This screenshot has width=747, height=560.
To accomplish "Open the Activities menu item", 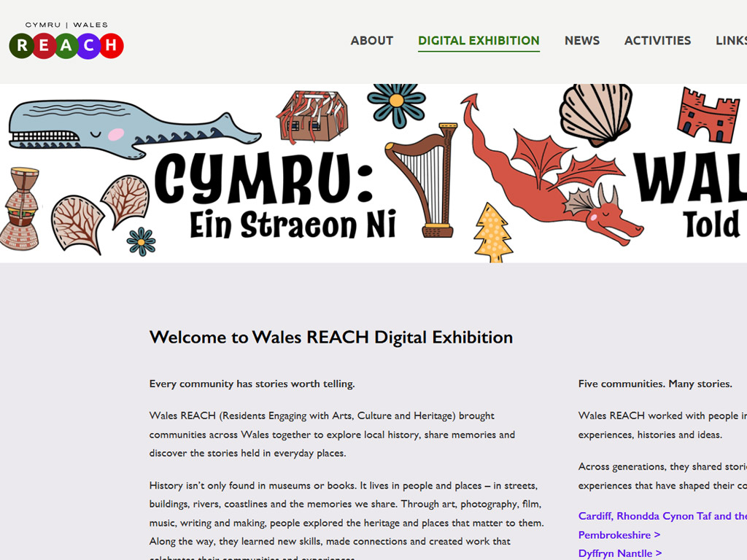I will [657, 41].
